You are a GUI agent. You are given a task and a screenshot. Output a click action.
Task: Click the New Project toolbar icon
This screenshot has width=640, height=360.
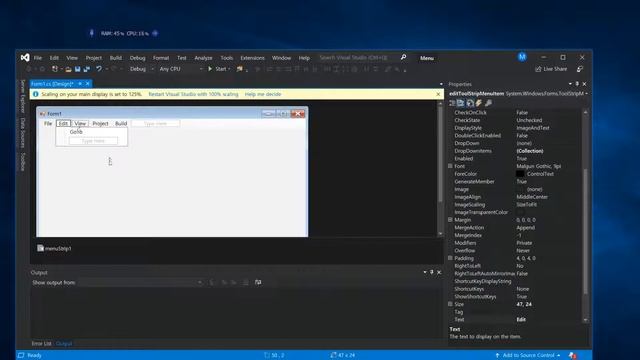55,69
